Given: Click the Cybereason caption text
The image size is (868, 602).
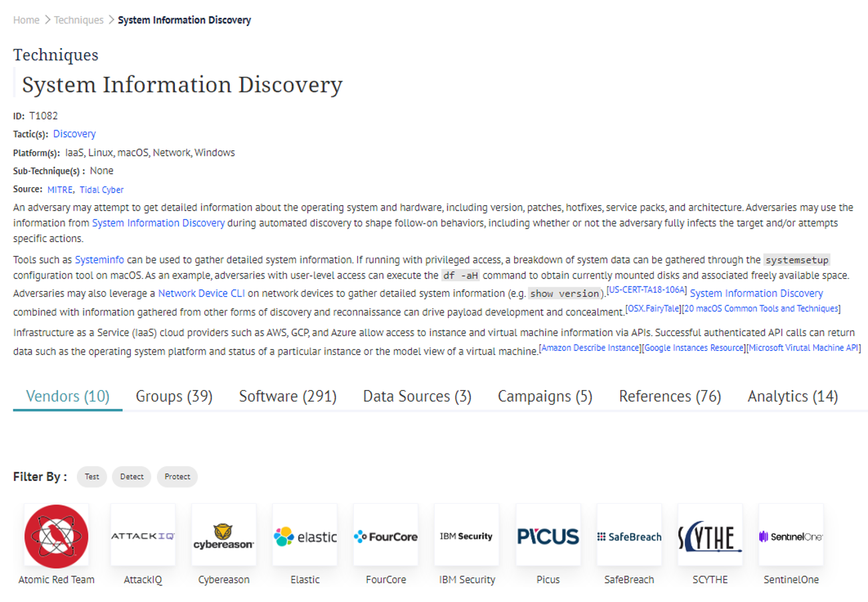Looking at the screenshot, I should pos(224,580).
